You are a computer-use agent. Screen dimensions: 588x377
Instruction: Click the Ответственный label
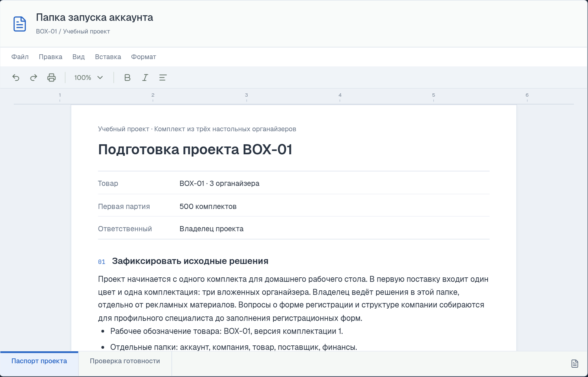tap(125, 229)
